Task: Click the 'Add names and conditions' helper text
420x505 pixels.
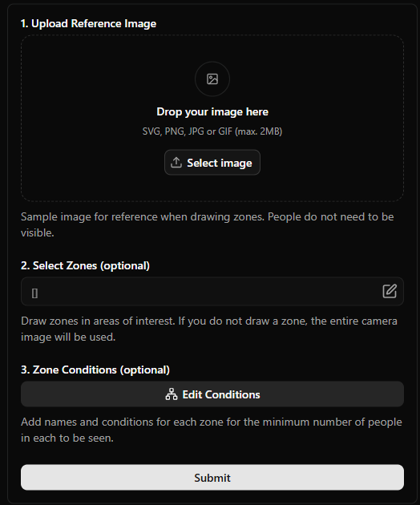Action: 212,430
